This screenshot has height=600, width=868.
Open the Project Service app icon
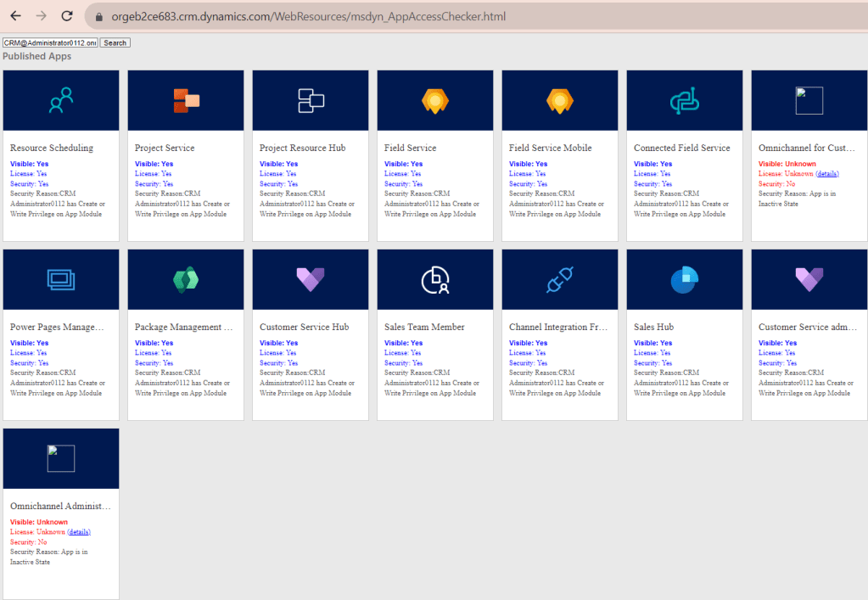[x=186, y=100]
